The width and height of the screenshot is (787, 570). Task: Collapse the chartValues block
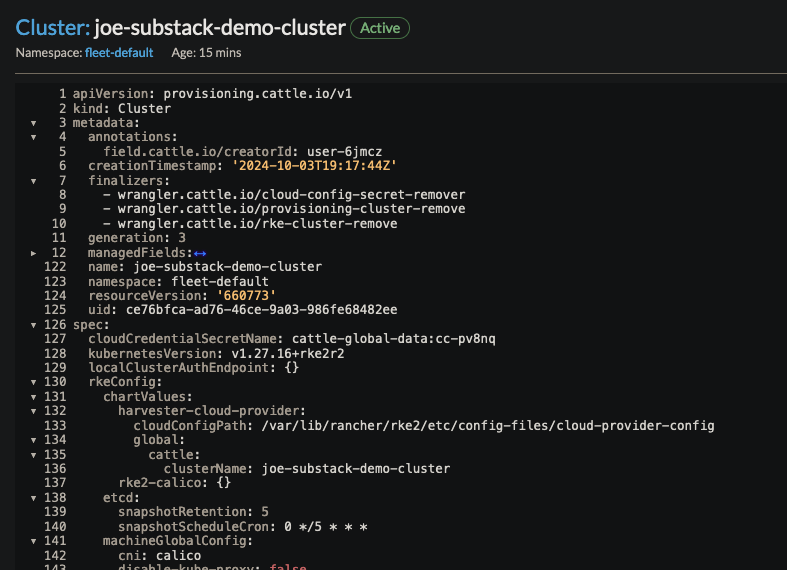(34, 397)
